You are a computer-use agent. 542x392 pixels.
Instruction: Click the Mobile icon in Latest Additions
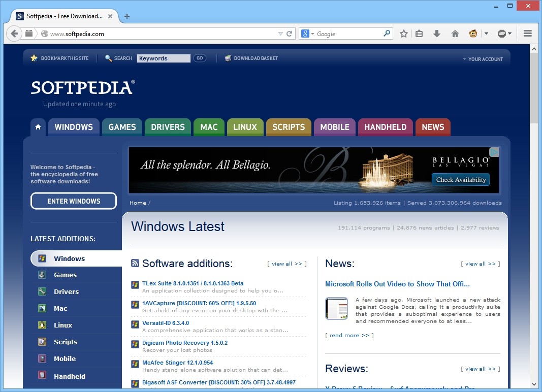pos(42,358)
